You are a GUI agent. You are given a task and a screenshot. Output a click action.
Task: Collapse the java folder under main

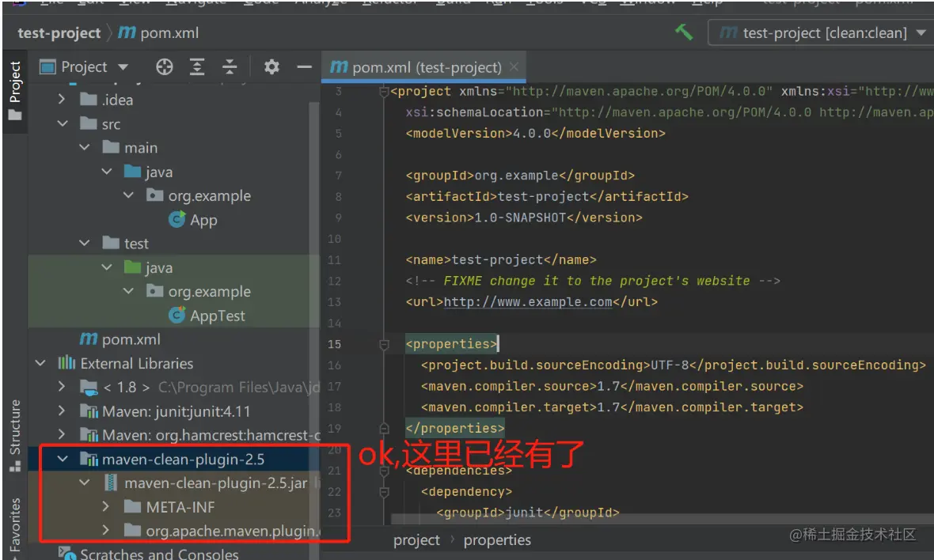tap(107, 172)
